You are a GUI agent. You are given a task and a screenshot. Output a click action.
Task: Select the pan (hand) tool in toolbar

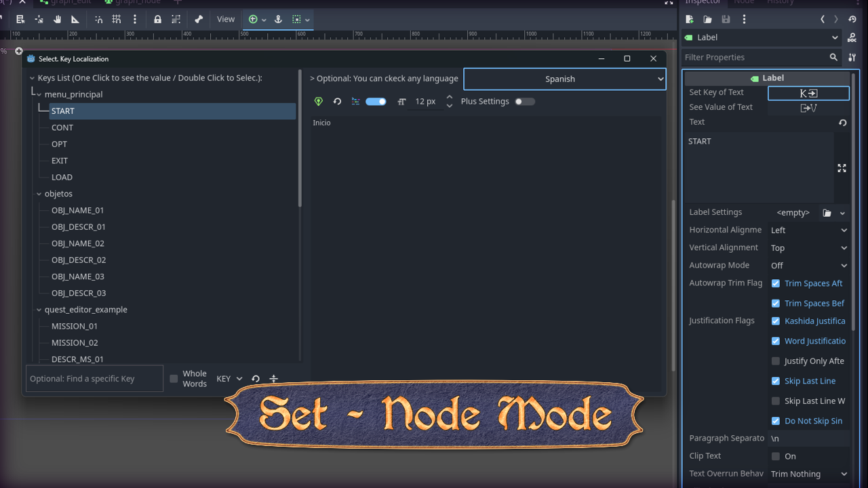point(57,20)
